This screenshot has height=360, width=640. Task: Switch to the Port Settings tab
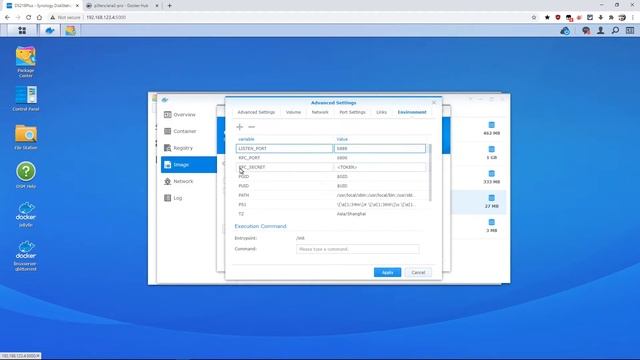(x=352, y=112)
